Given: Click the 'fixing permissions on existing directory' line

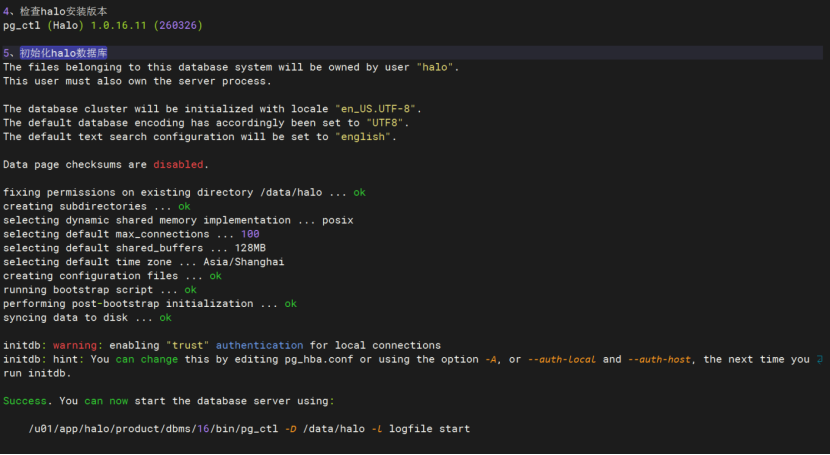Looking at the screenshot, I should [x=184, y=193].
